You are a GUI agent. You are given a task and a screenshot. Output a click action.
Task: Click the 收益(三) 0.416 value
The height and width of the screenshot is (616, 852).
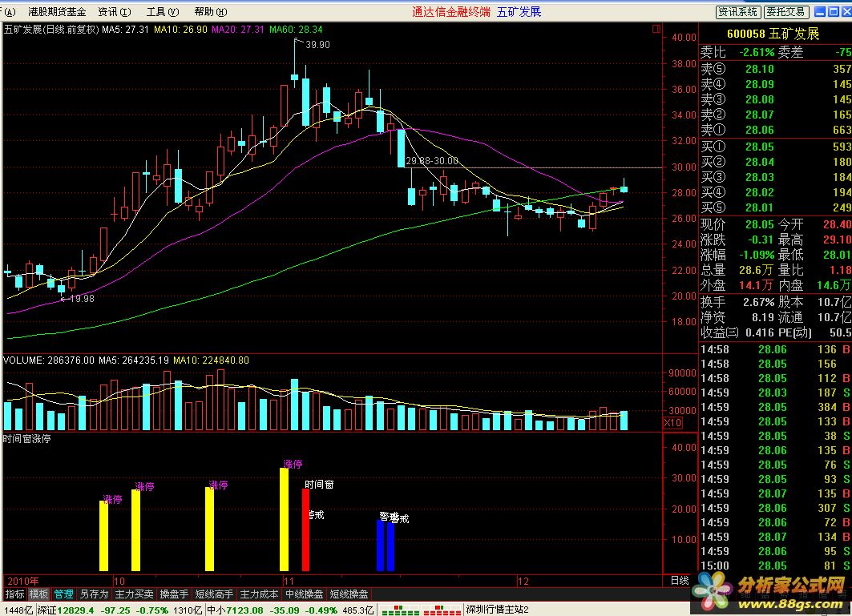760,332
